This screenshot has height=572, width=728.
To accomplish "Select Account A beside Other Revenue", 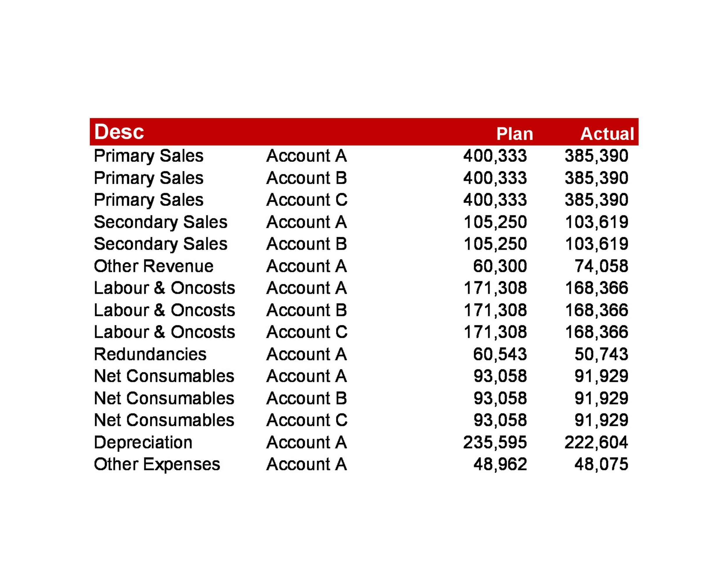I will coord(306,266).
